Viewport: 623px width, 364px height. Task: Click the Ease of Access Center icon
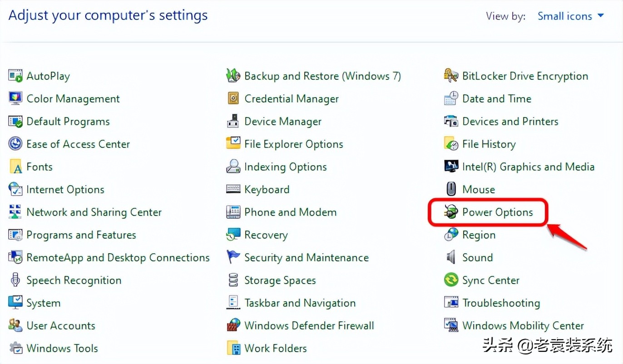pos(15,144)
